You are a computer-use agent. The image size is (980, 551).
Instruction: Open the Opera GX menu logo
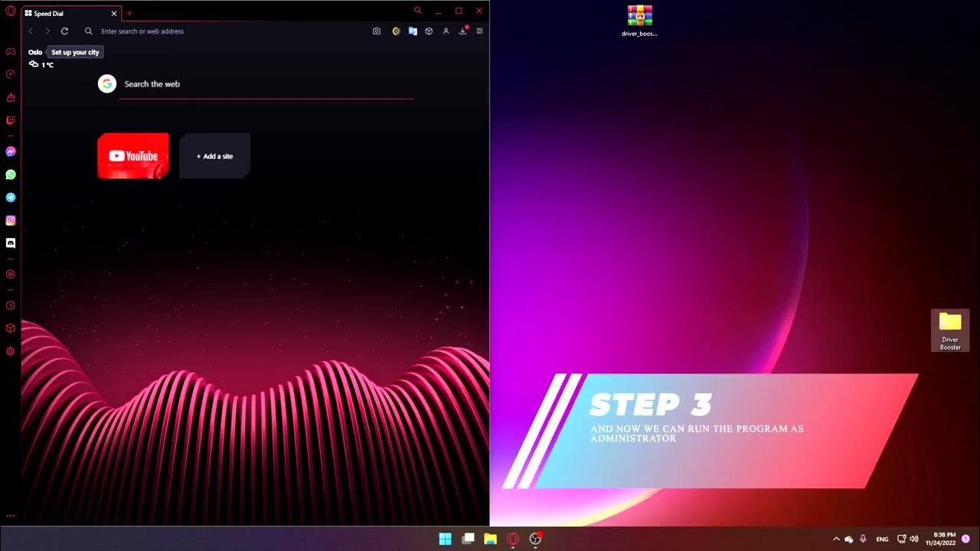click(11, 11)
